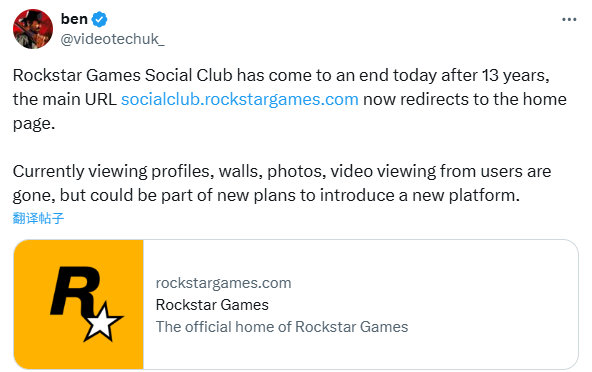
Task: Click the black R in Rockstar logo
Action: pos(76,291)
